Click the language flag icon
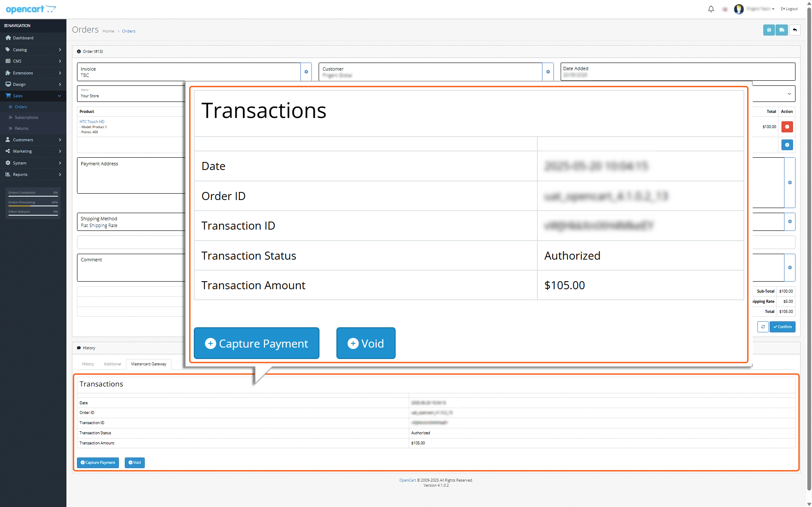Screen dimensions: 812x507 click(x=725, y=9)
